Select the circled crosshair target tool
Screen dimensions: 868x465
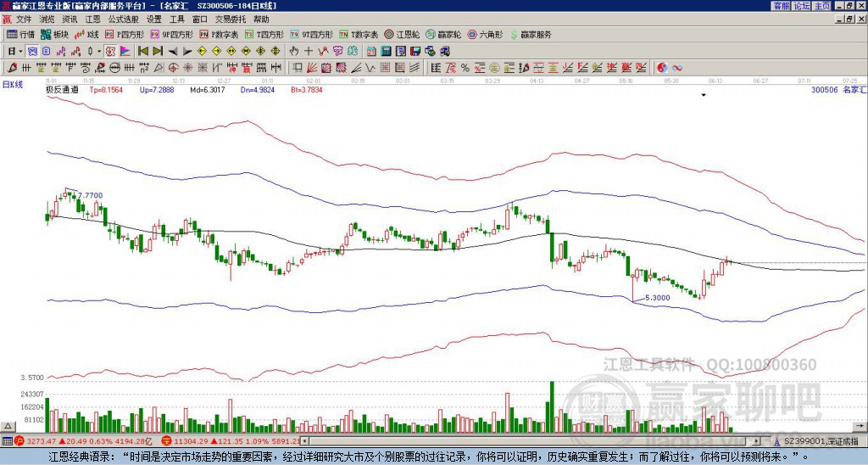tap(173, 68)
